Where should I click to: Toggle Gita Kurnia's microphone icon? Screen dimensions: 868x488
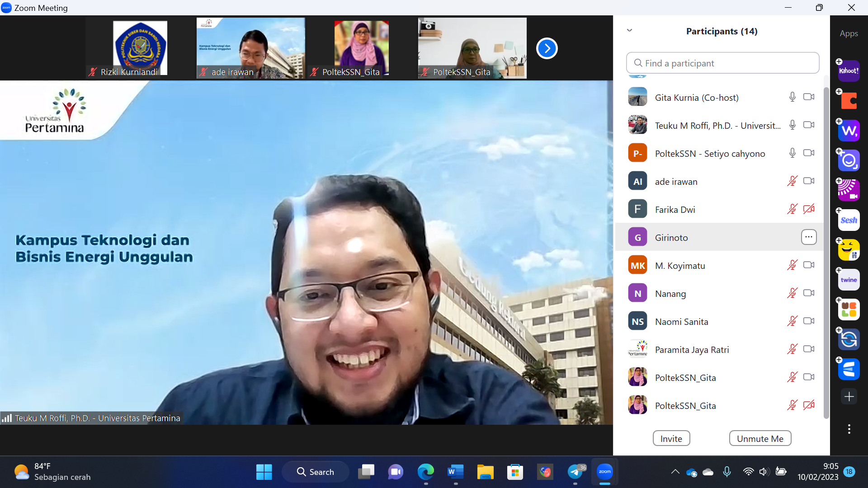792,97
